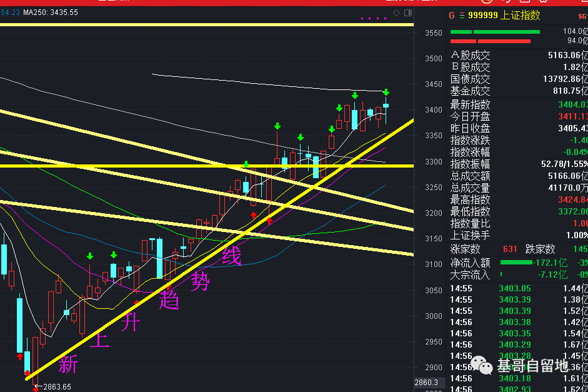
Task: Click the latest cyan candlestick near 3400
Action: pos(386,106)
